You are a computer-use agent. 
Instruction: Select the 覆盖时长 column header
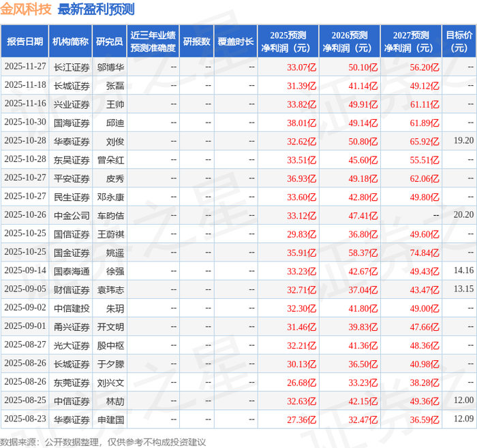(236, 42)
